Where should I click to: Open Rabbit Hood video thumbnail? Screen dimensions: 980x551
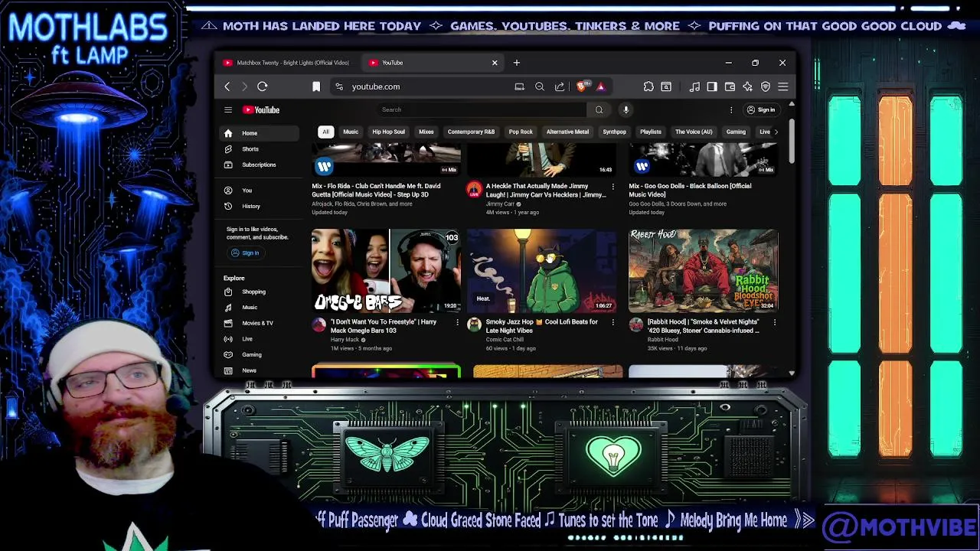704,271
